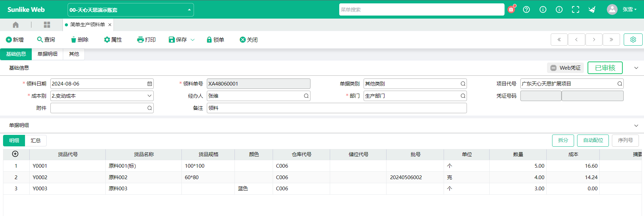Click the home icon tab

[16, 25]
